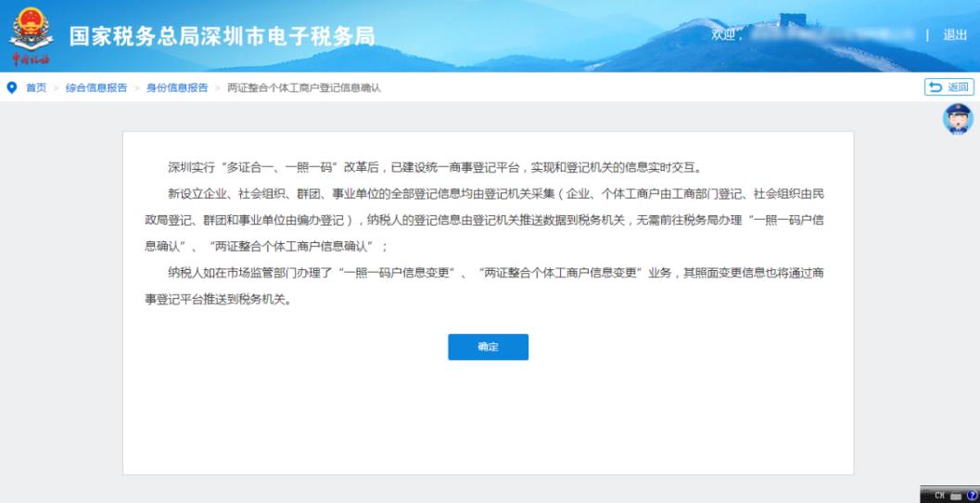Click the blue help question mark icon
Viewport: 980px width, 503px height.
coord(972,496)
